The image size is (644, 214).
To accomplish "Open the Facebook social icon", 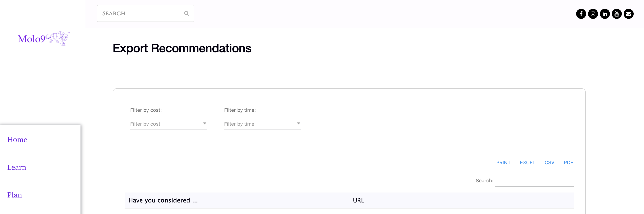I will [x=581, y=14].
